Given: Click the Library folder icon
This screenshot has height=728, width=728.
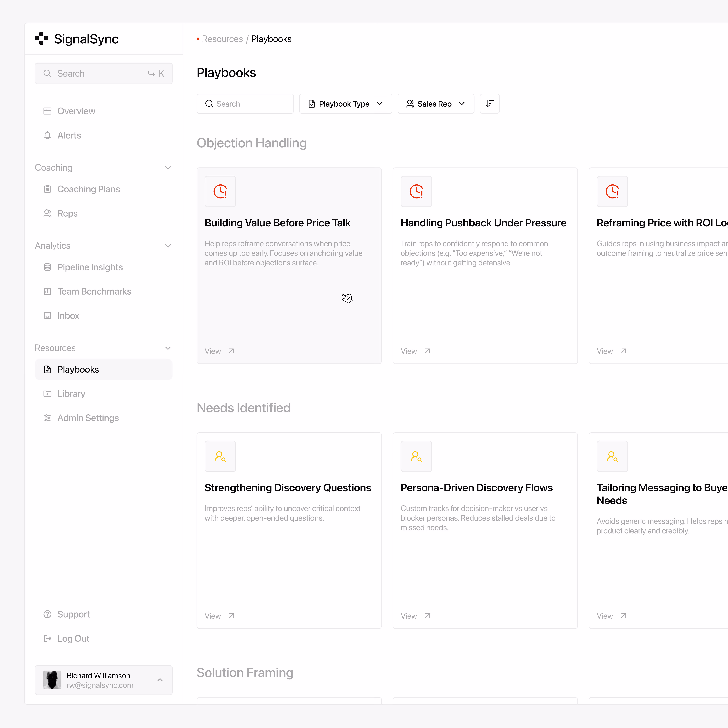Looking at the screenshot, I should (47, 394).
